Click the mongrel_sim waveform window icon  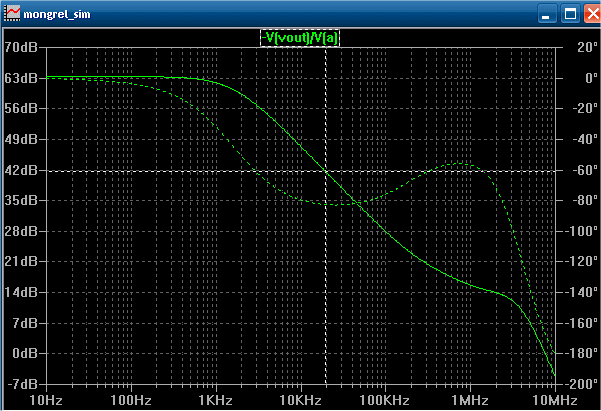[x=12, y=14]
